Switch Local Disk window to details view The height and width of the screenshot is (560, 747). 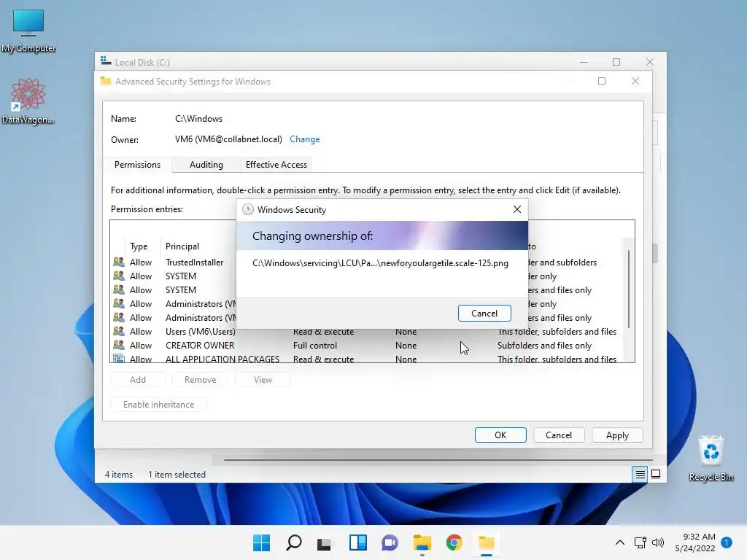point(640,474)
